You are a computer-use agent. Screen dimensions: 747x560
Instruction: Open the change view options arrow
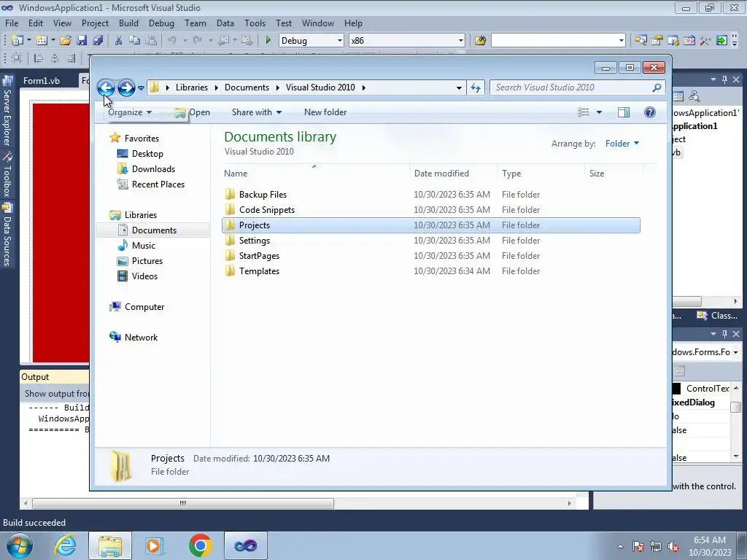[x=600, y=112]
